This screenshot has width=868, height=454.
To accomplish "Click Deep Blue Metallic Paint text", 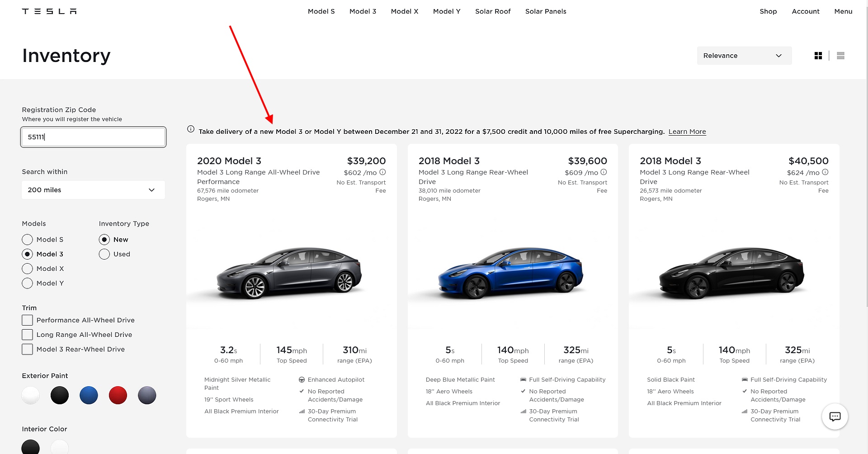I will [x=460, y=380].
